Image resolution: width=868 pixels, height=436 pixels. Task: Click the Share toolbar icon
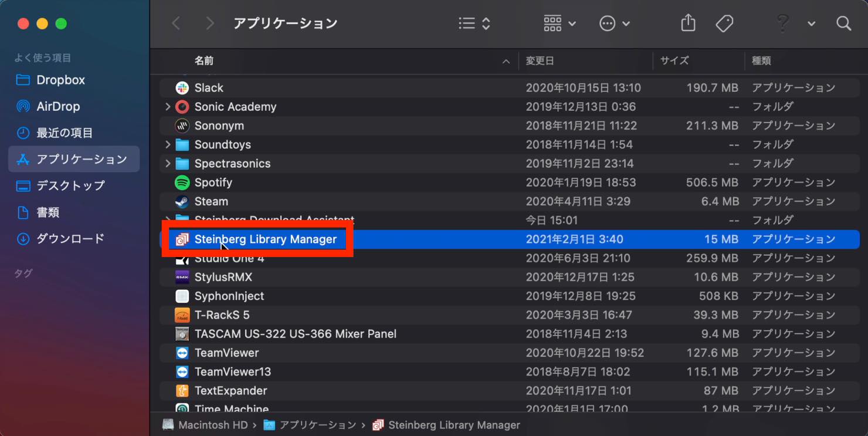[688, 23]
